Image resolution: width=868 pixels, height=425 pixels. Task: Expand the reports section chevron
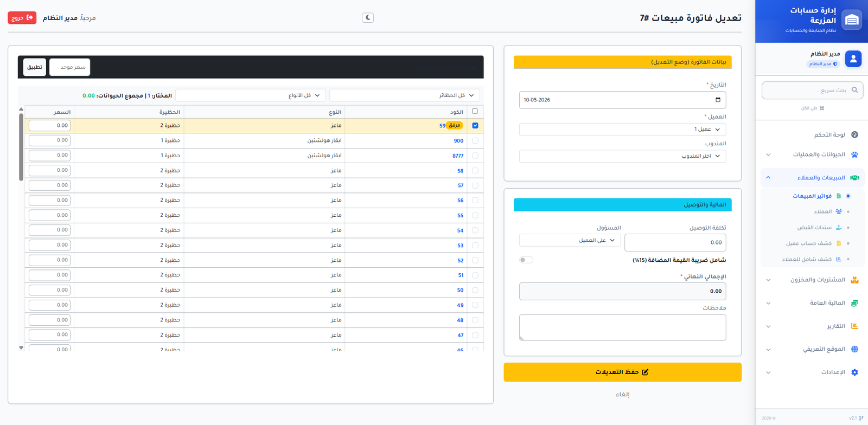(x=768, y=326)
